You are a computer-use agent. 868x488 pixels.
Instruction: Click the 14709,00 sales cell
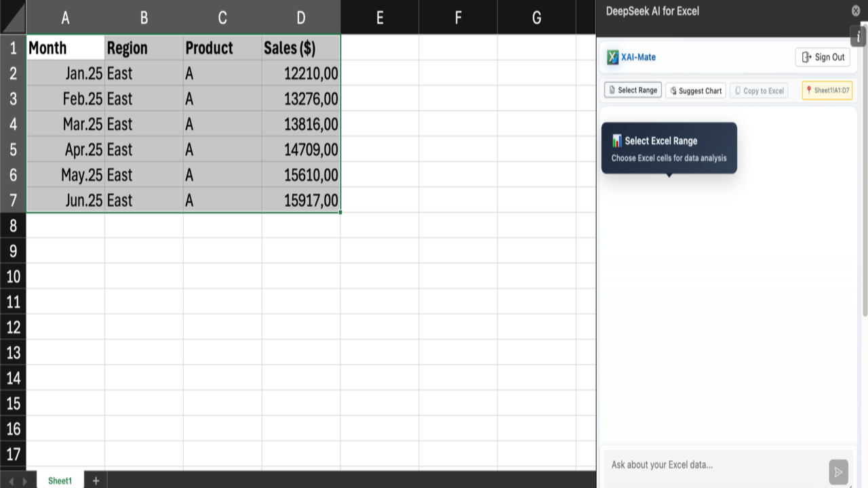[301, 149]
